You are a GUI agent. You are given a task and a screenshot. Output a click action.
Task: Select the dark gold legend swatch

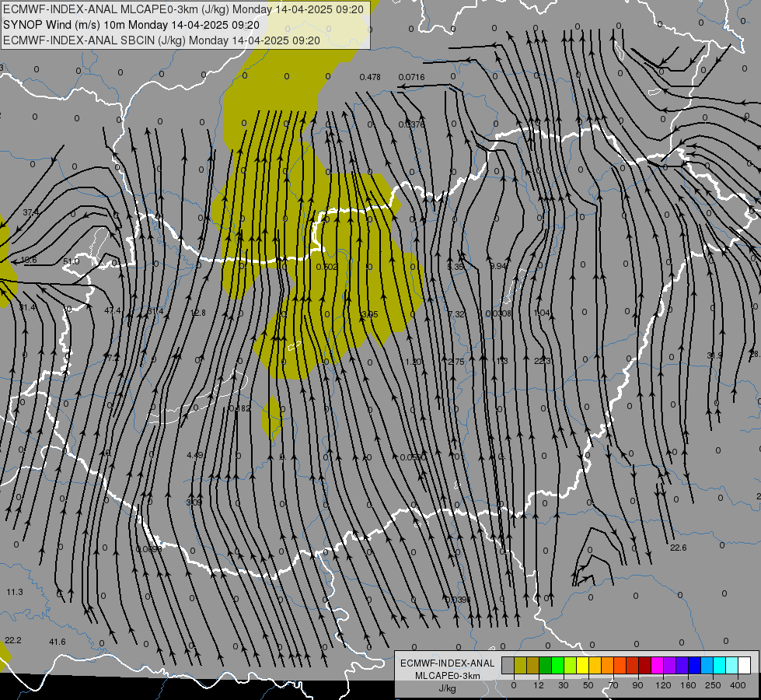coord(533,665)
